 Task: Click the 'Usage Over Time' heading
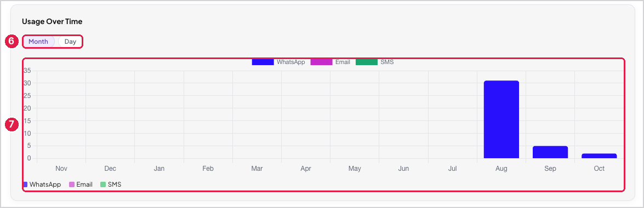pos(52,21)
